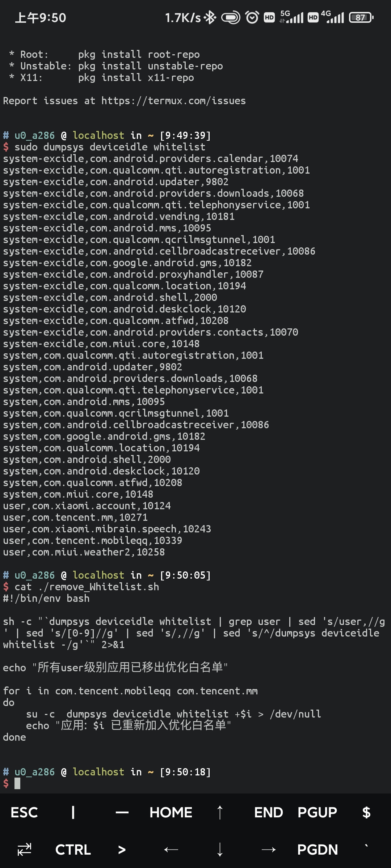Tap the right arrow navigation key

click(x=269, y=849)
